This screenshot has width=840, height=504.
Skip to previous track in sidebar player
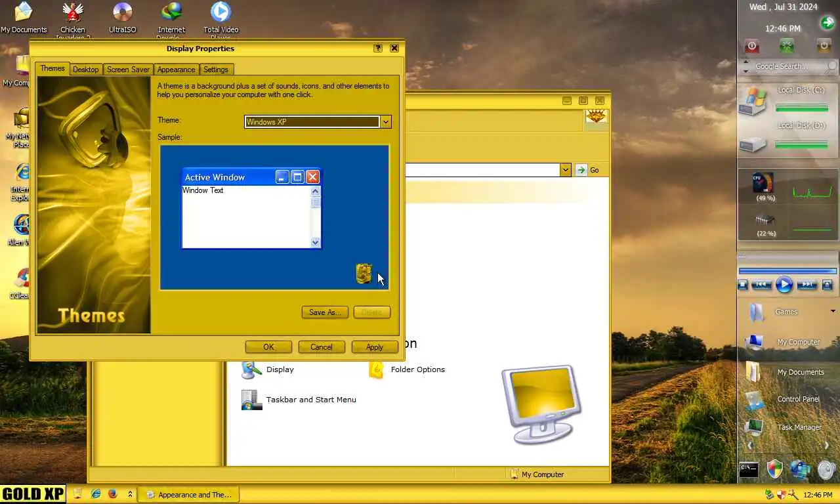point(761,285)
